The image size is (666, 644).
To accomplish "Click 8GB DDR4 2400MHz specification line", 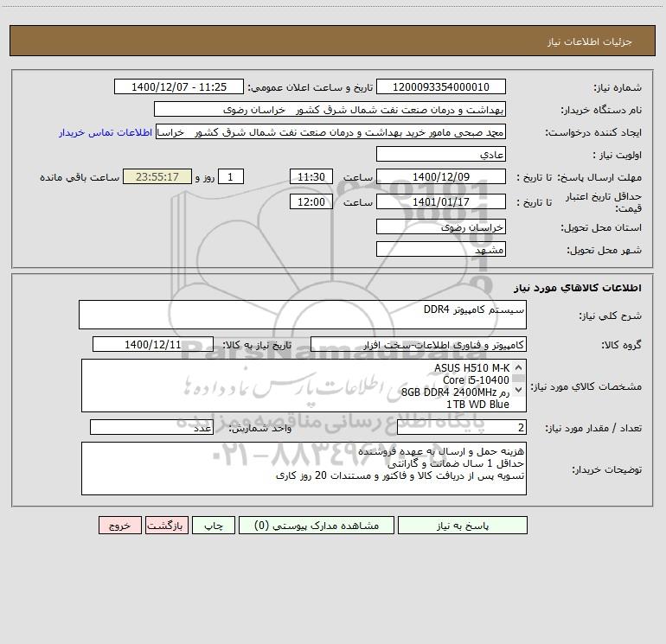I will [455, 392].
